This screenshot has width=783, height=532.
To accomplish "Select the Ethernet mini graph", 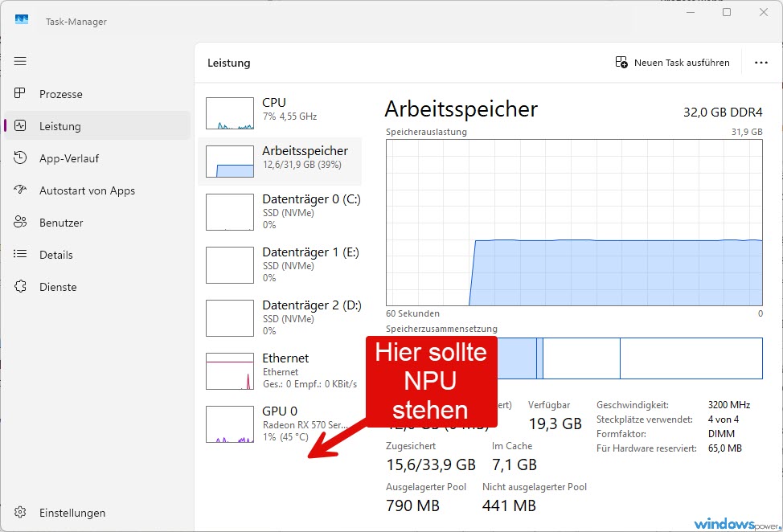I will [x=230, y=371].
